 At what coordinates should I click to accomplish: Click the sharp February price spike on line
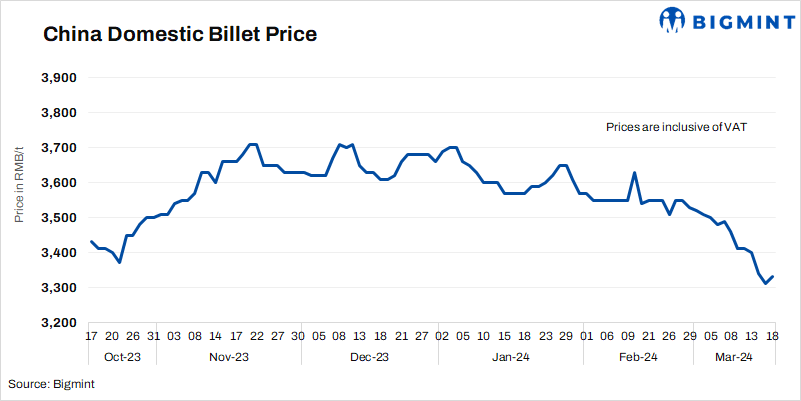(x=635, y=173)
